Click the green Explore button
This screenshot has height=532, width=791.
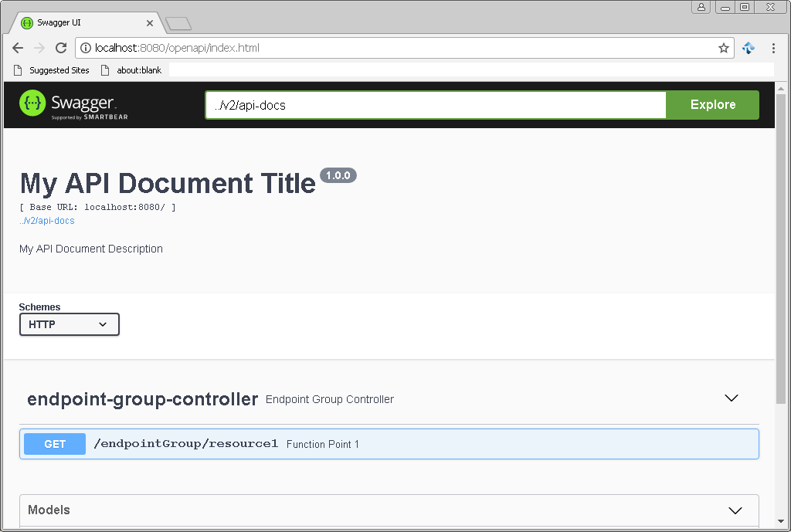click(x=712, y=105)
